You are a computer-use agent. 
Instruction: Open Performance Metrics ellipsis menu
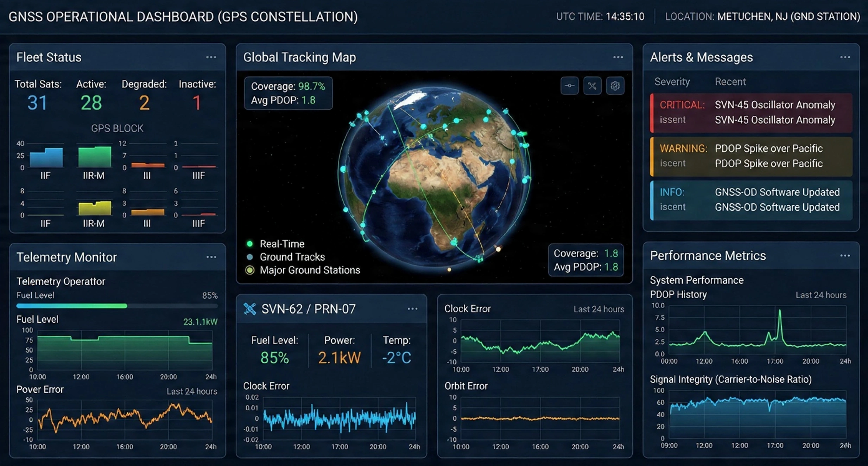(845, 256)
